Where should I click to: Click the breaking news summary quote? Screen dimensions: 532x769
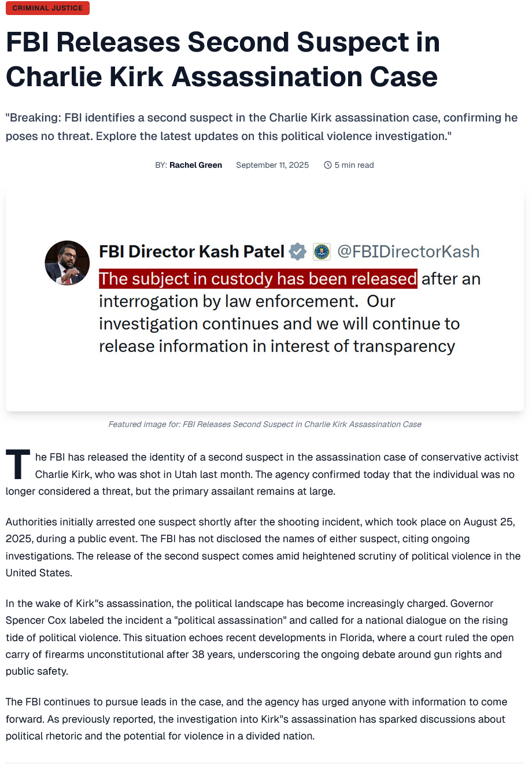click(x=261, y=127)
